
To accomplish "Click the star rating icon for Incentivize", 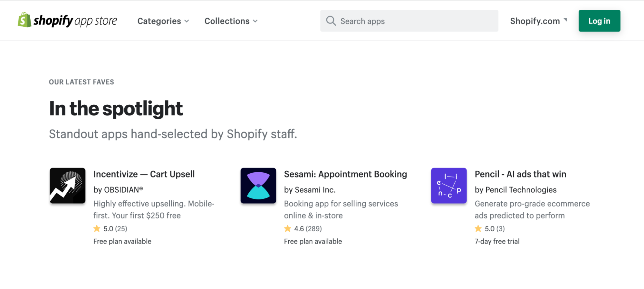I will pos(97,229).
